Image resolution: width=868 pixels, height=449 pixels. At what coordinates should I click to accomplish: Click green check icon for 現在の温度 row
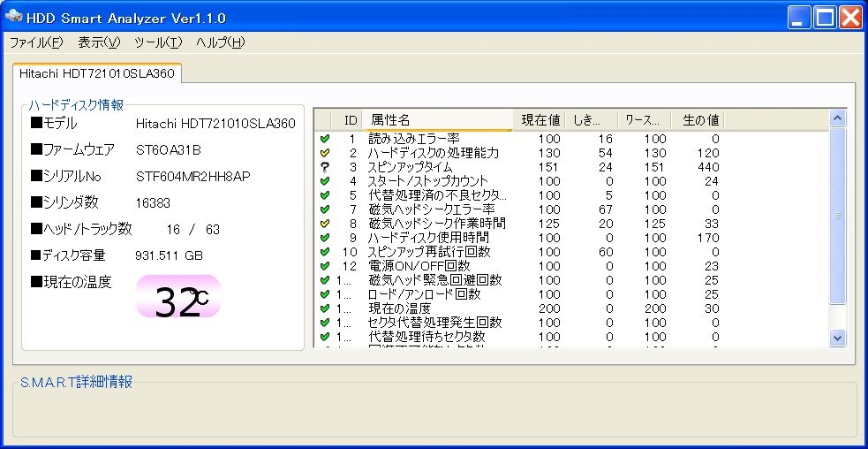point(325,308)
